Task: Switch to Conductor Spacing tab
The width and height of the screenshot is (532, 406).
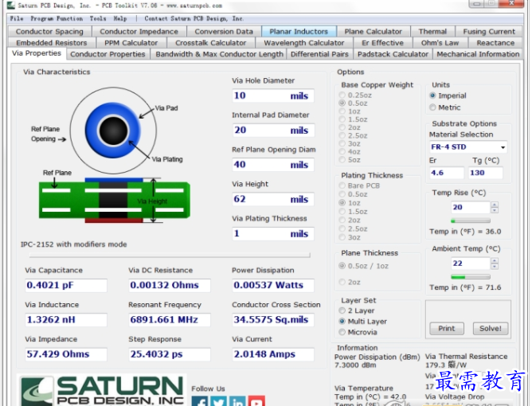Action: [49, 32]
